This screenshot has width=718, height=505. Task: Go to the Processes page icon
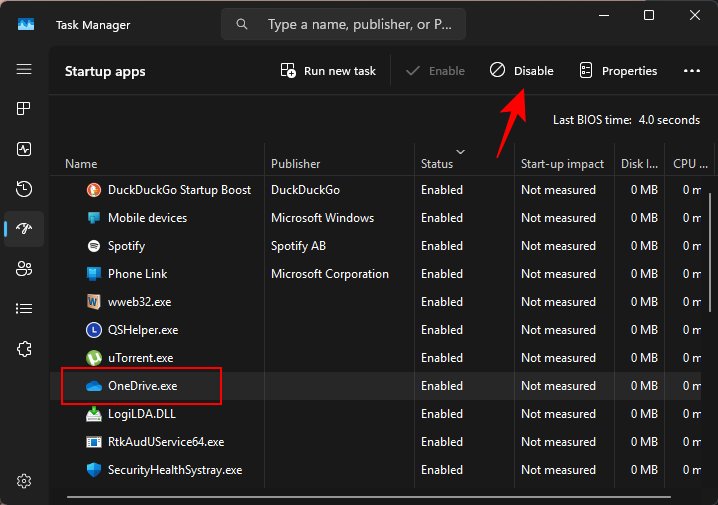click(24, 109)
